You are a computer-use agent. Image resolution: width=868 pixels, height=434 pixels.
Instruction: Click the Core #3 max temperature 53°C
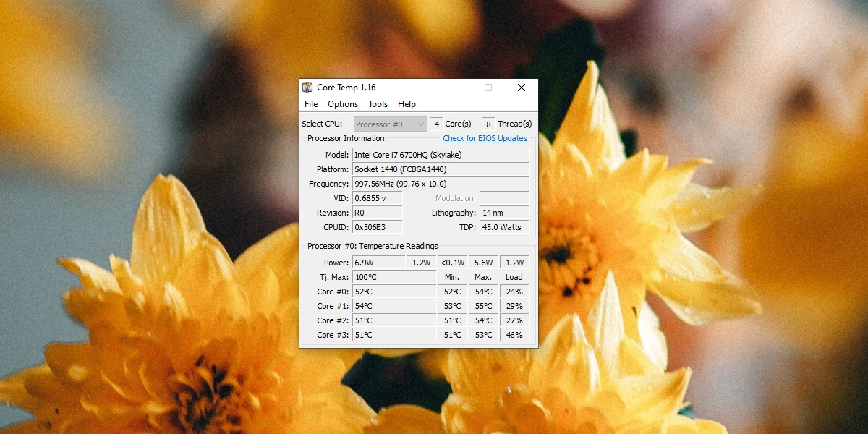point(483,335)
